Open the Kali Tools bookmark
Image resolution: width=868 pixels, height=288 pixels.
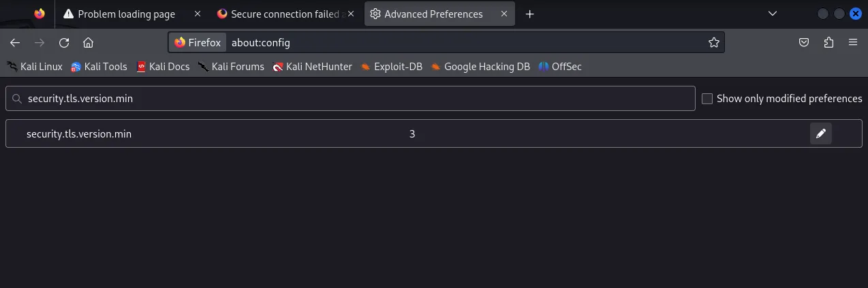tap(99, 66)
